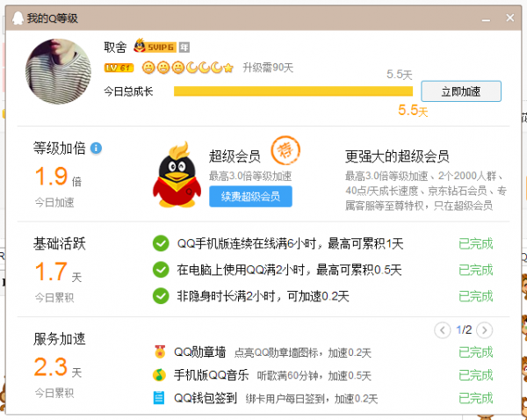Image resolution: width=527 pixels, height=420 pixels.
Task: Click green check for QQ手机版 online task
Action: click(x=161, y=243)
